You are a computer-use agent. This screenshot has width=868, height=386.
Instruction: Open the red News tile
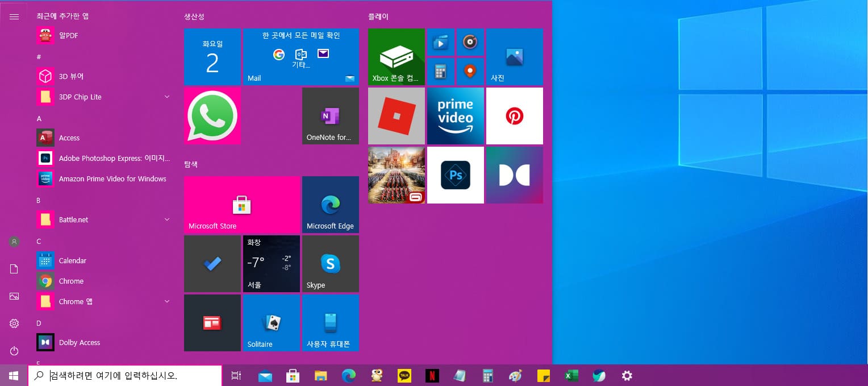(x=212, y=322)
